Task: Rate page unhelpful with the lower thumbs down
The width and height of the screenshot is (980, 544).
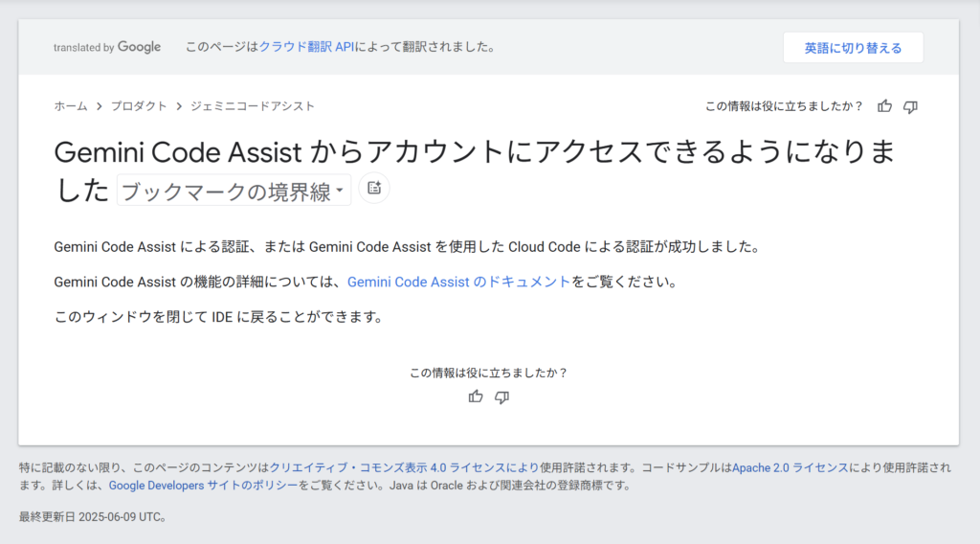Action: point(501,397)
